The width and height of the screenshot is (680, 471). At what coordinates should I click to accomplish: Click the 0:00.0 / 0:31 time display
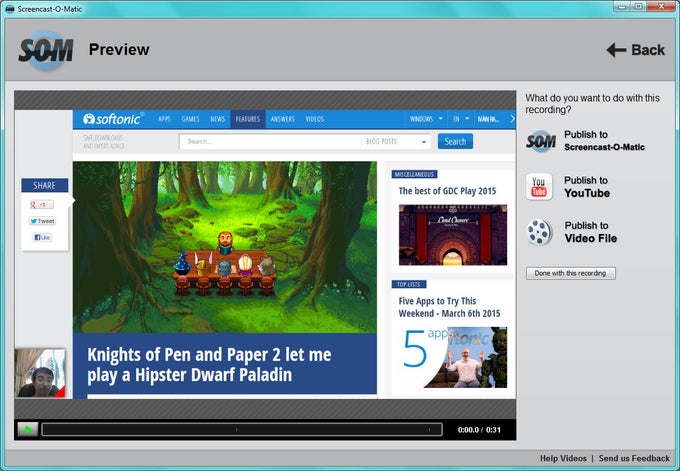479,430
